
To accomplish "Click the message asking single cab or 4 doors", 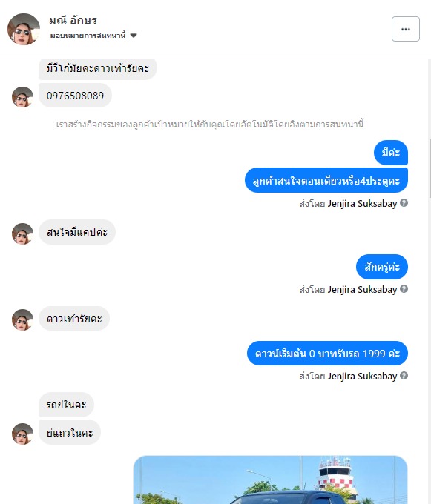I will (326, 180).
